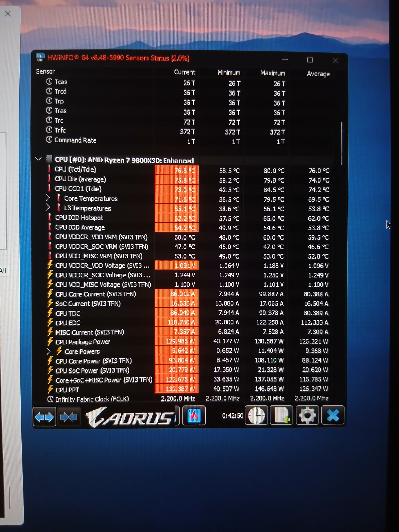Click the Maximum column header
Image resolution: width=399 pixels, height=532 pixels.
273,73
